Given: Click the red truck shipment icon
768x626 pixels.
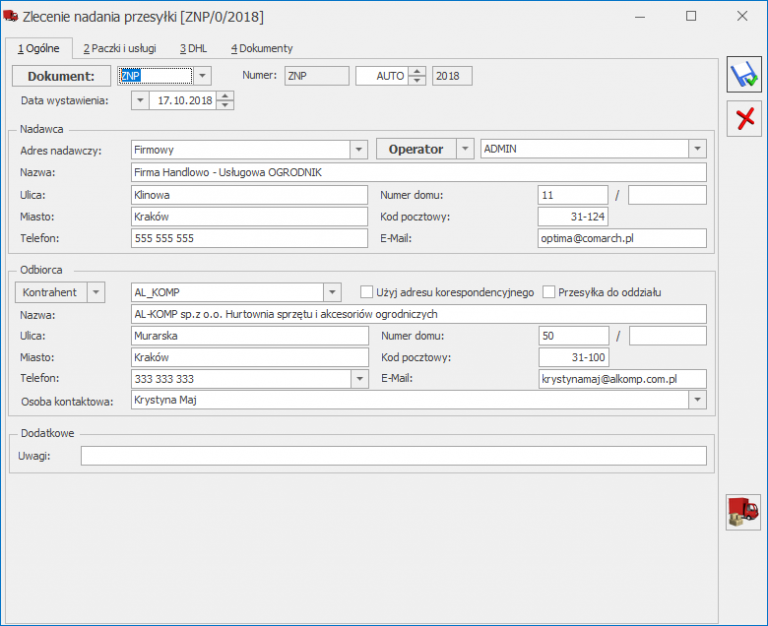Looking at the screenshot, I should 743,512.
